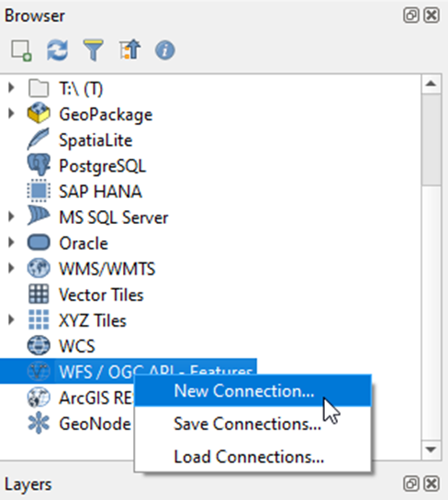The image size is (448, 500).
Task: Expand the GeoPackage tree node
Action: [11, 113]
